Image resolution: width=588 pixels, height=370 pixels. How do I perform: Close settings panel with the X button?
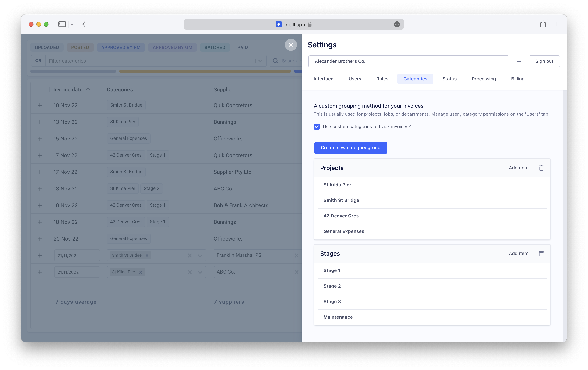[x=291, y=45]
